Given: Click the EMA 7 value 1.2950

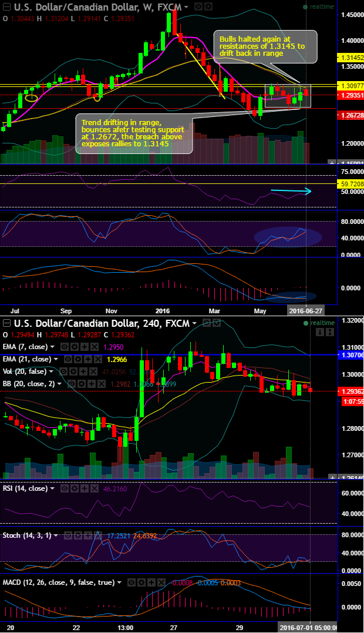Looking at the screenshot, I should [x=114, y=347].
